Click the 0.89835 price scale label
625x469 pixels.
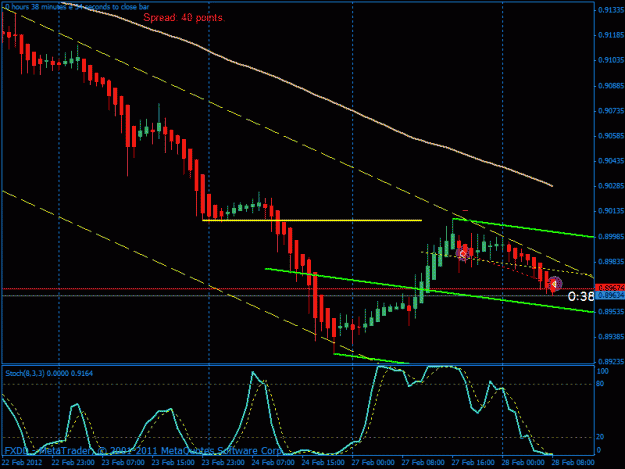611,262
